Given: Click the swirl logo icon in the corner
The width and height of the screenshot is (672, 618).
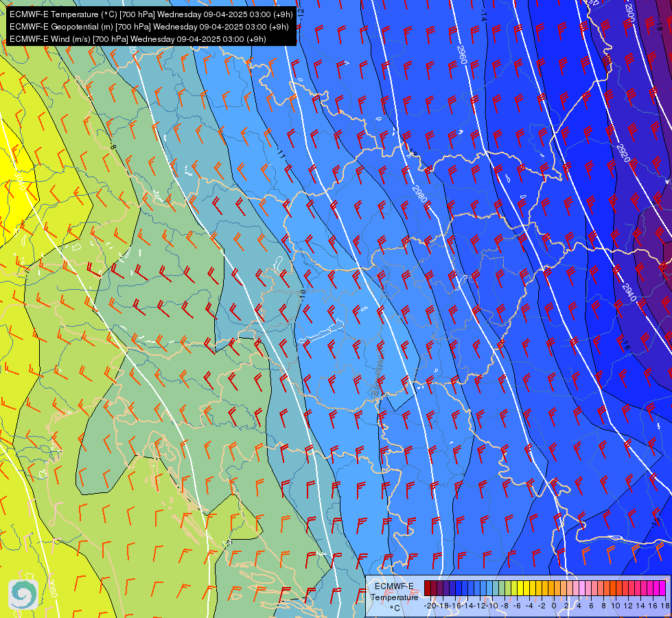Looking at the screenshot, I should point(23,594).
